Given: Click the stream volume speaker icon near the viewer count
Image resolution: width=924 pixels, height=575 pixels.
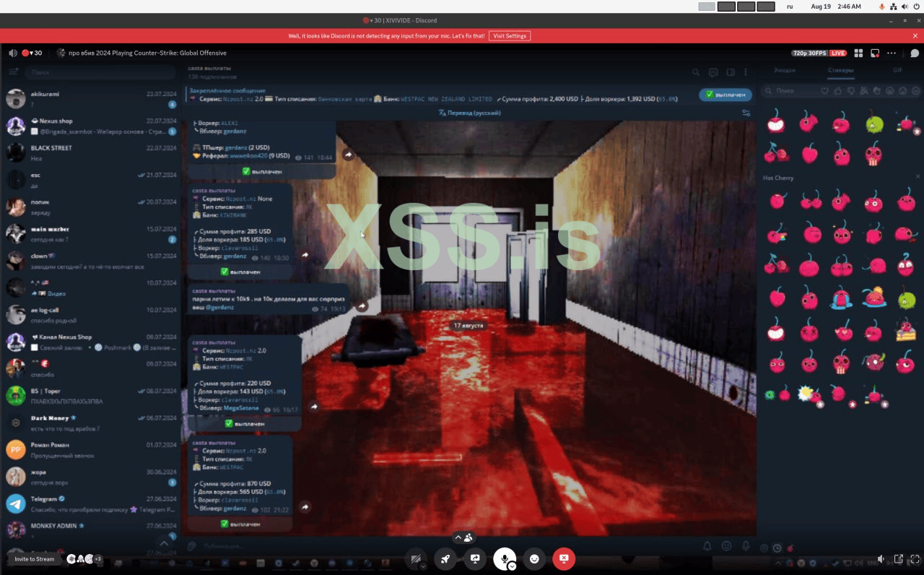Looking at the screenshot, I should pos(13,53).
